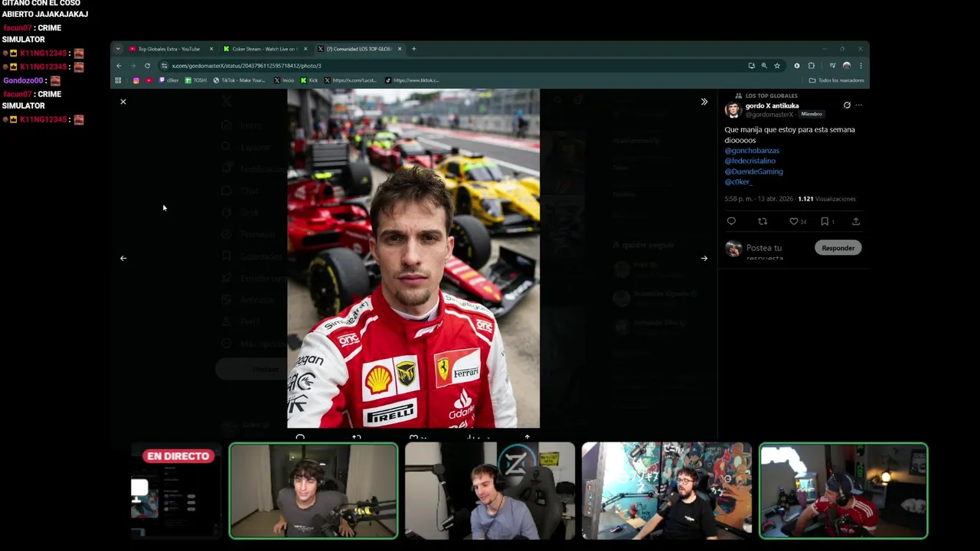Screen dimensions: 980x551
Task: Click the browser forward arrow
Action: pyautogui.click(x=133, y=66)
